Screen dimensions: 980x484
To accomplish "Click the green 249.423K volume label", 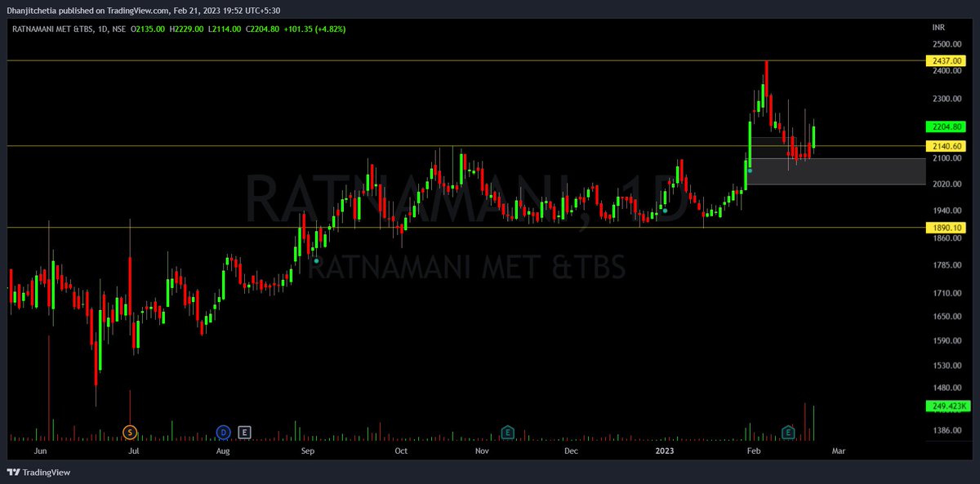I will (947, 406).
